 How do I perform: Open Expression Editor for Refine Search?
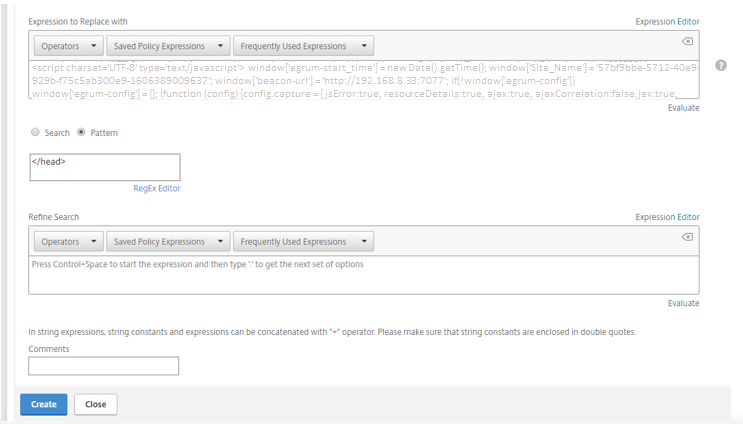click(667, 217)
